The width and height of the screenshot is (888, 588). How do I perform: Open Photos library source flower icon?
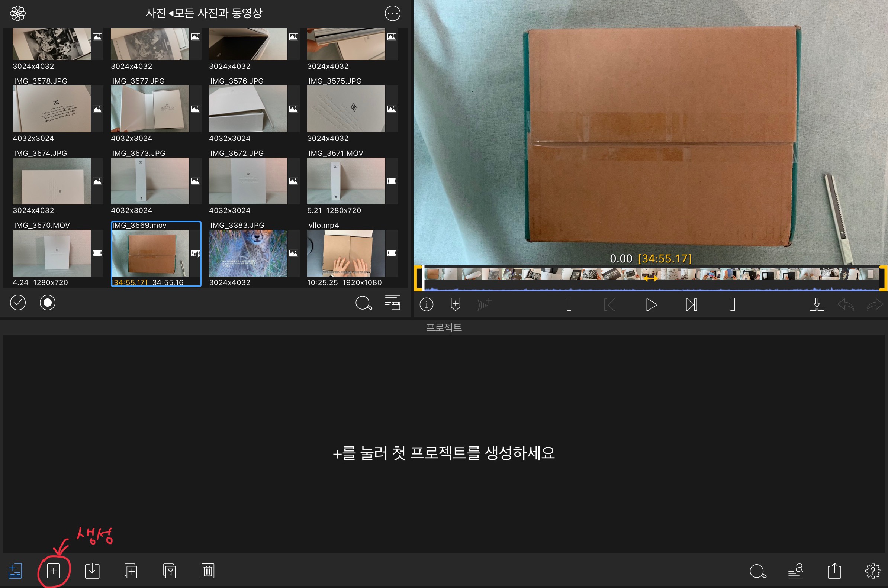point(17,13)
